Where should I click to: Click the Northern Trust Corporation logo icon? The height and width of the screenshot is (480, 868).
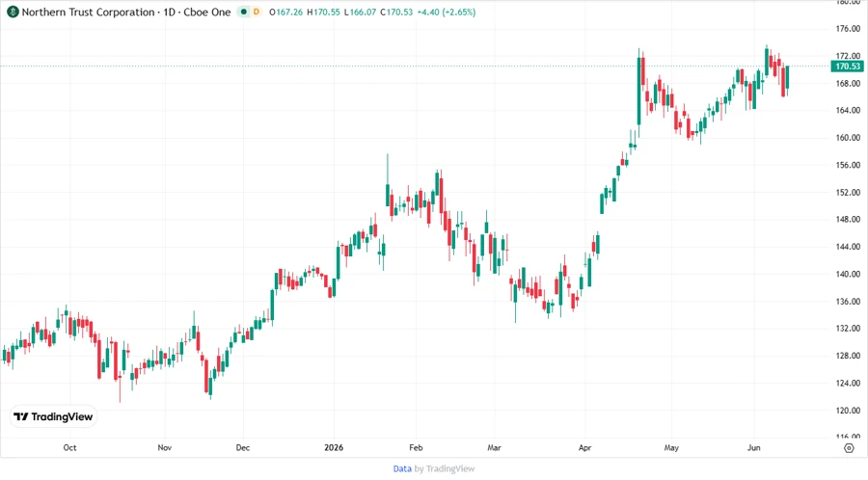[13, 12]
